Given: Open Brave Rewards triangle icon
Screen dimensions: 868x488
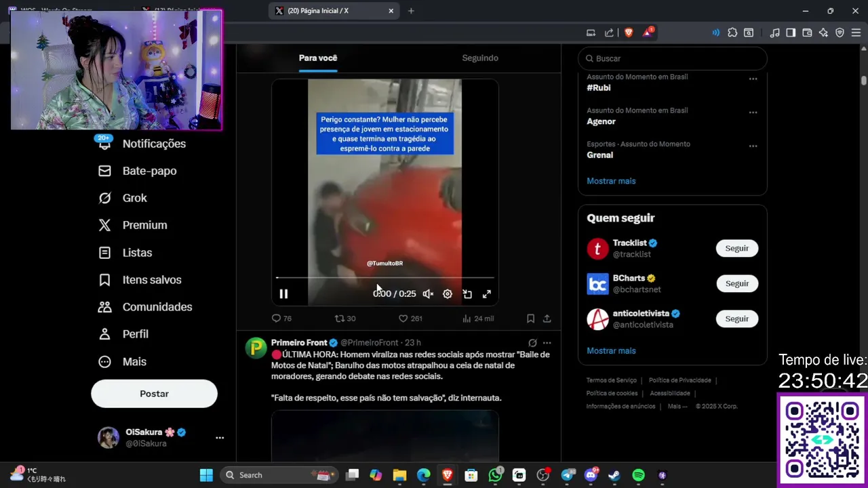Looking at the screenshot, I should pyautogui.click(x=648, y=33).
